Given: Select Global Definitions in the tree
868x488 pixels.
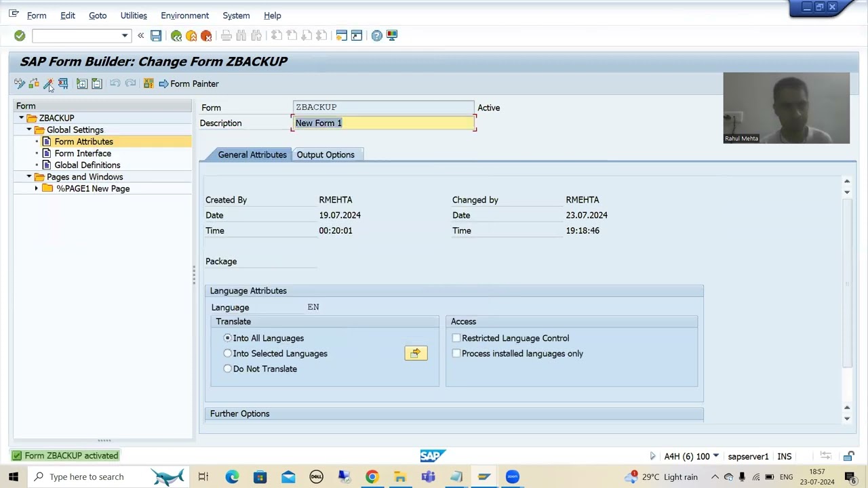Looking at the screenshot, I should (x=87, y=165).
